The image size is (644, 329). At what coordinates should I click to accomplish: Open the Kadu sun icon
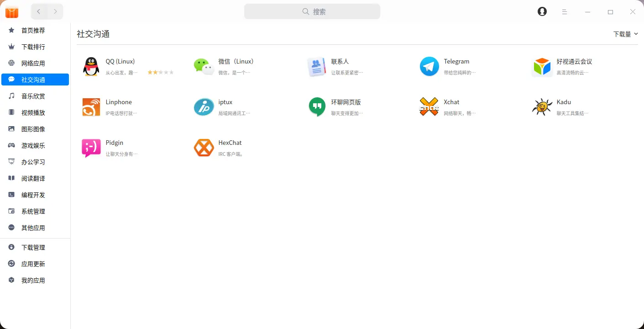(x=542, y=107)
